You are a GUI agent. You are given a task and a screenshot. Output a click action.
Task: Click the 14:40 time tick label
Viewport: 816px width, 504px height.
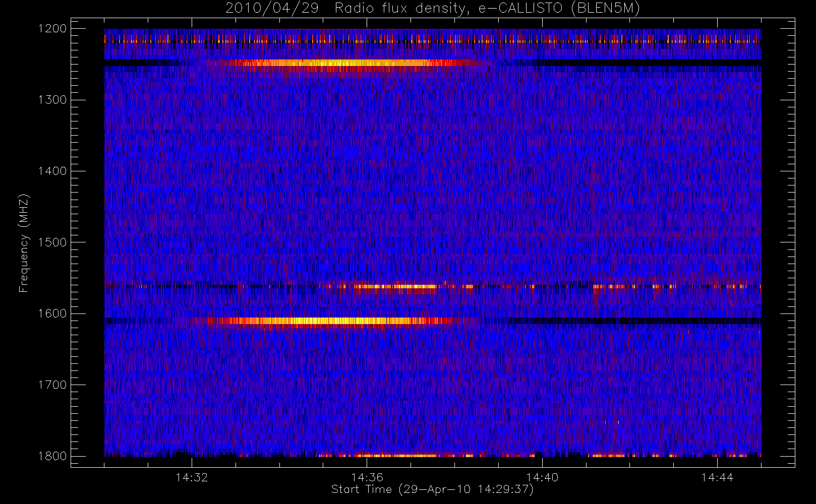tap(542, 477)
